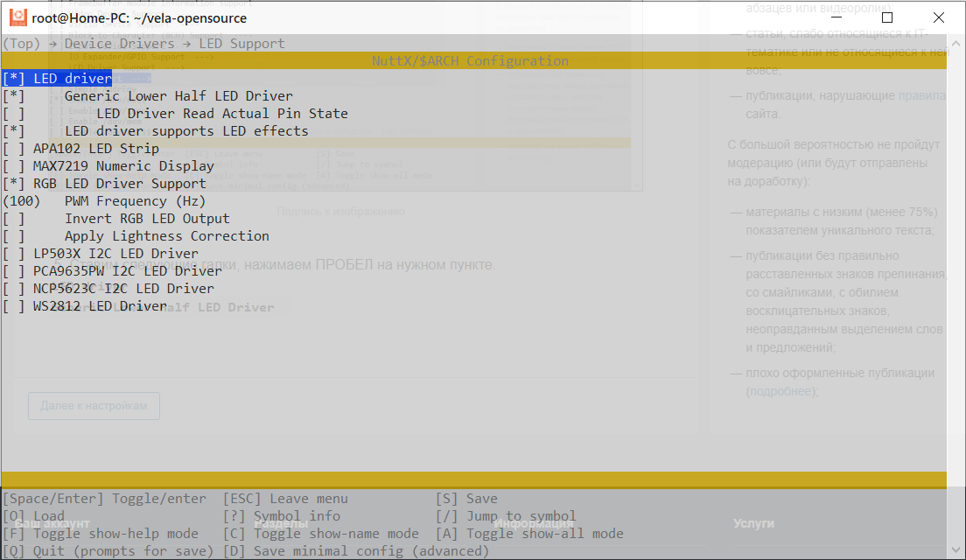This screenshot has height=560, width=966.
Task: Toggle LED driver supports LED effects
Action: [13, 131]
